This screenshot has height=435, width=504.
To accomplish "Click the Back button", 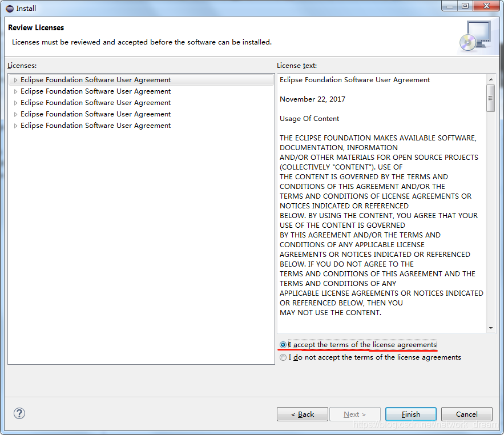I will click(x=303, y=414).
